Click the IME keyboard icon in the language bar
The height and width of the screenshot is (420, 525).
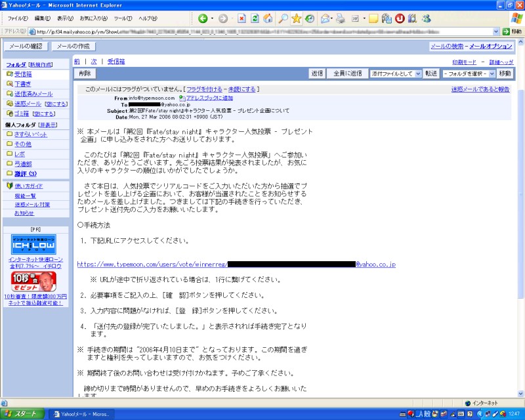point(403,414)
